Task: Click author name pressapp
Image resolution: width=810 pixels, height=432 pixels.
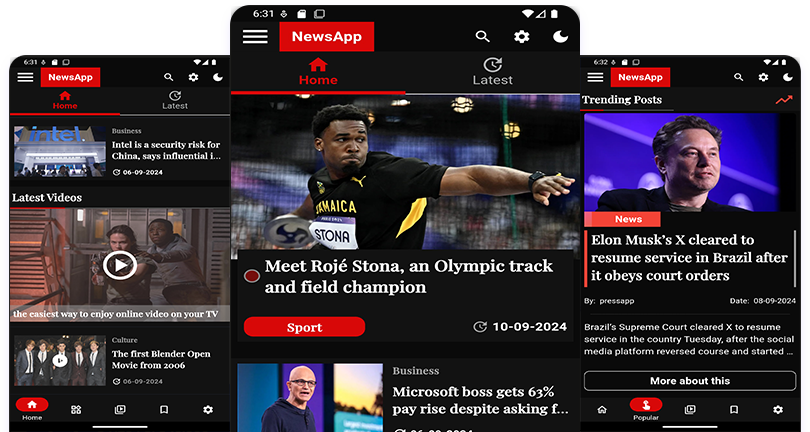Action: point(617,301)
